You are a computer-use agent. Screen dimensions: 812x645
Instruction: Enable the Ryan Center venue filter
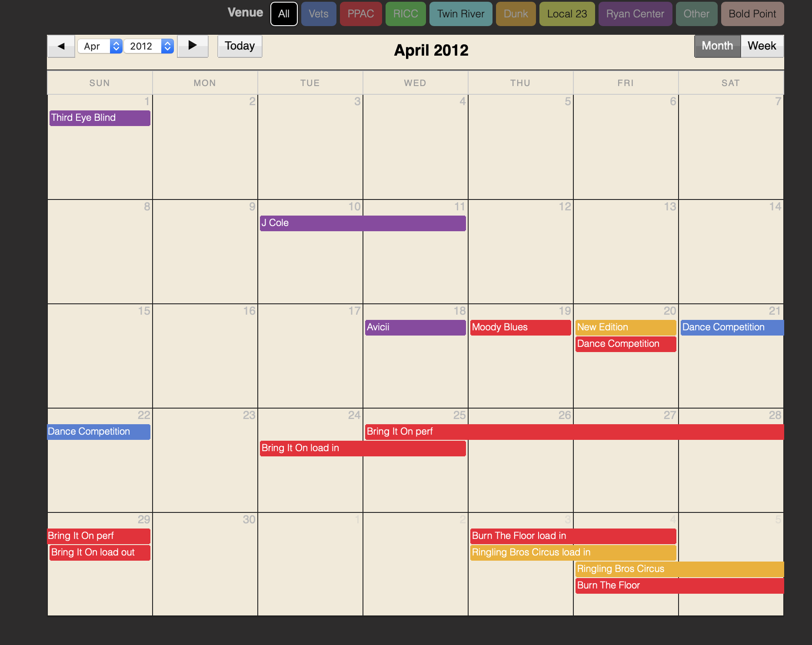635,14
